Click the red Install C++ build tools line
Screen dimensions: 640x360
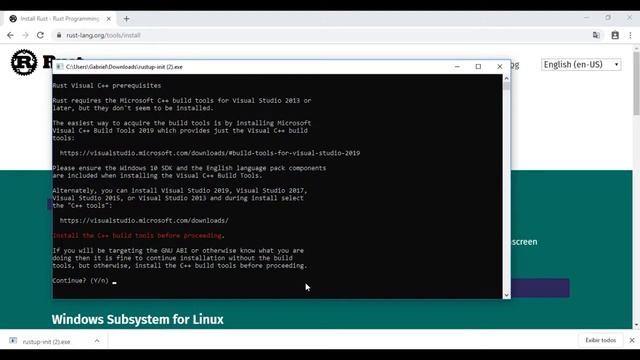pyautogui.click(x=138, y=236)
